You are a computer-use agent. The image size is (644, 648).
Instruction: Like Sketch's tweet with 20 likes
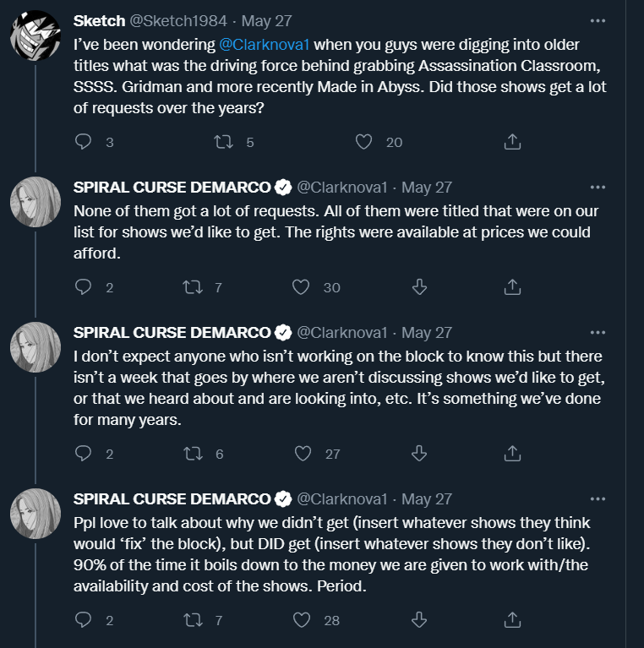click(363, 142)
